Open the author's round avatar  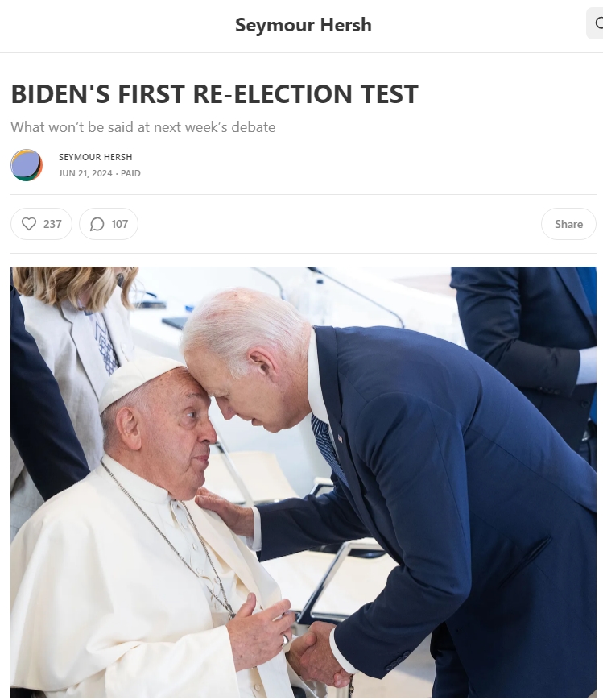[x=27, y=165]
